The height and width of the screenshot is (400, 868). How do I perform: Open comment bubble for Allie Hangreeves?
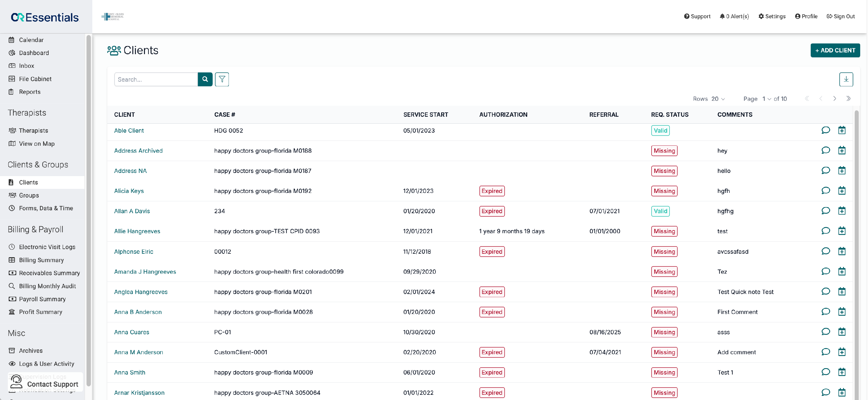coord(825,231)
